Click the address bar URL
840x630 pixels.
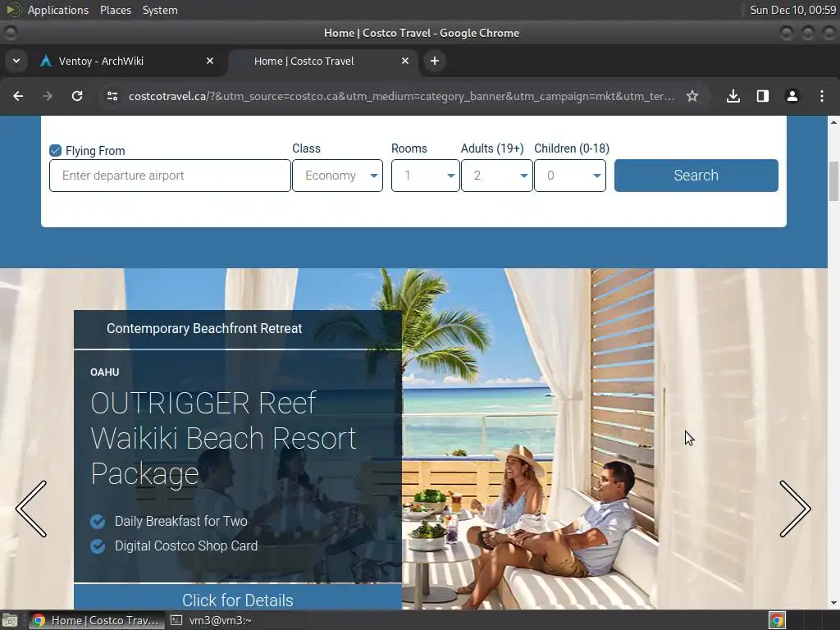point(401,97)
